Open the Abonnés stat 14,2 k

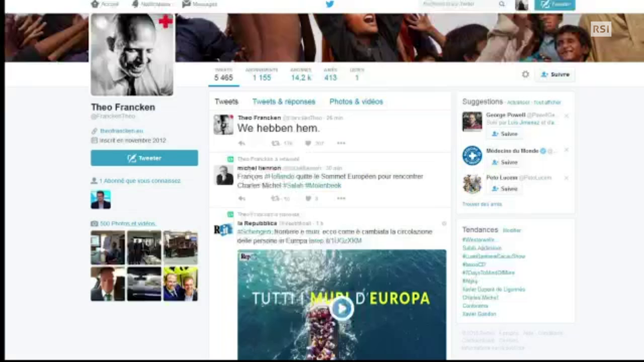(301, 75)
